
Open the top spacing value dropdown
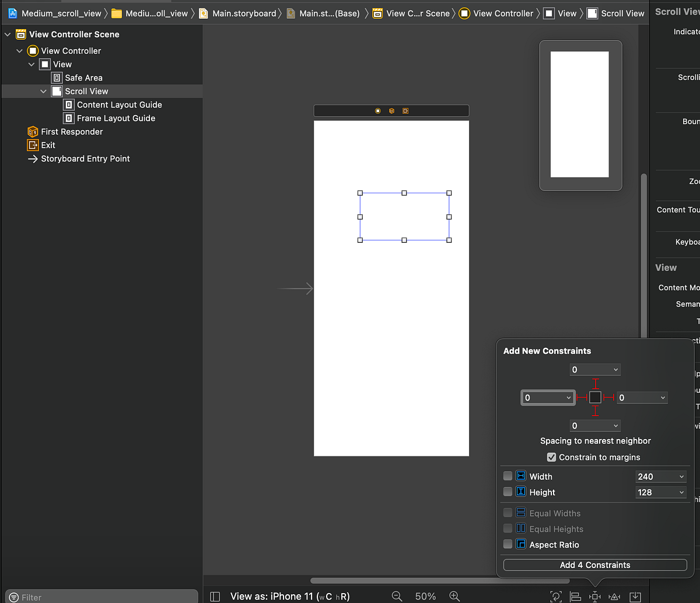click(595, 369)
